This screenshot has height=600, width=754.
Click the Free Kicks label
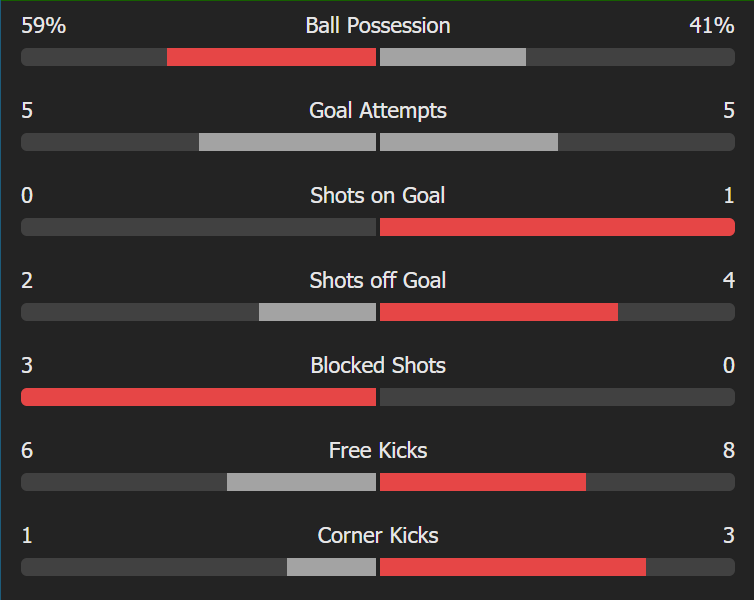(377, 451)
